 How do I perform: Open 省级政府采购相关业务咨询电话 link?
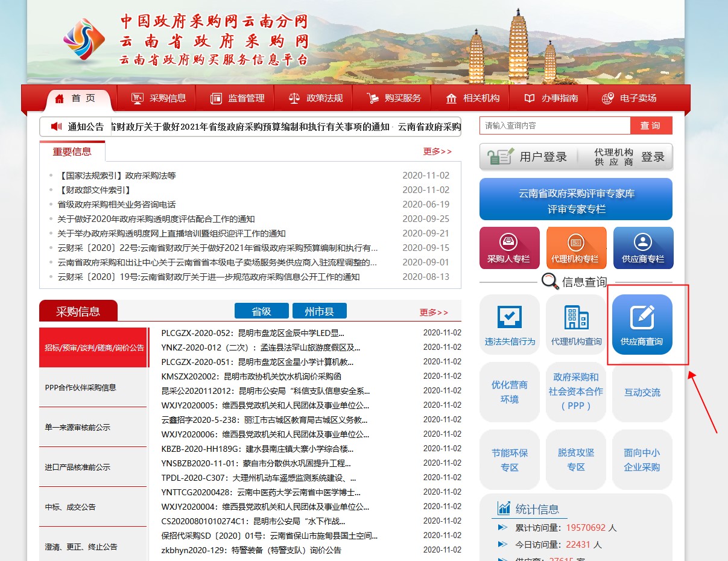tap(116, 204)
